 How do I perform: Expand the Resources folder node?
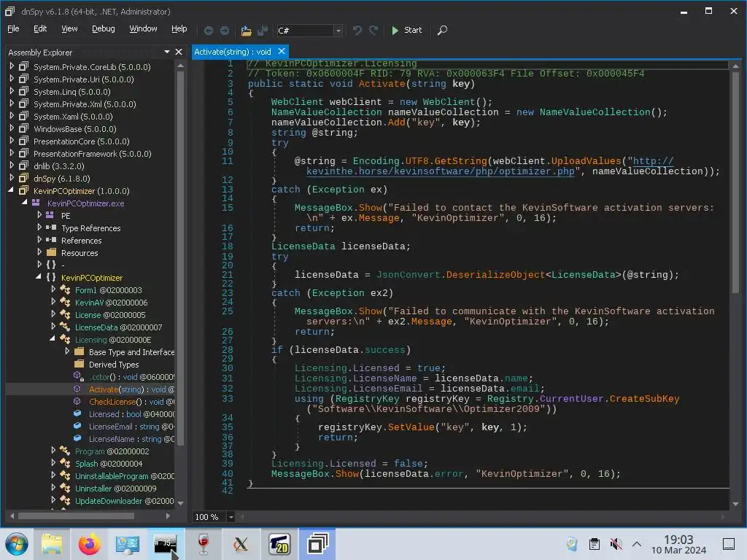(x=39, y=252)
